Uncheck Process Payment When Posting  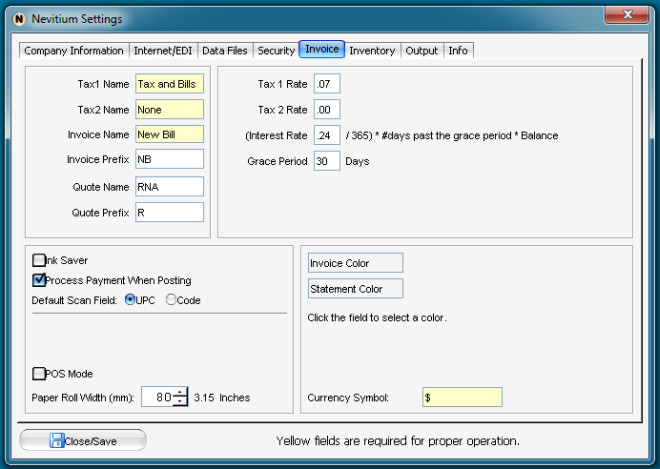(39, 280)
